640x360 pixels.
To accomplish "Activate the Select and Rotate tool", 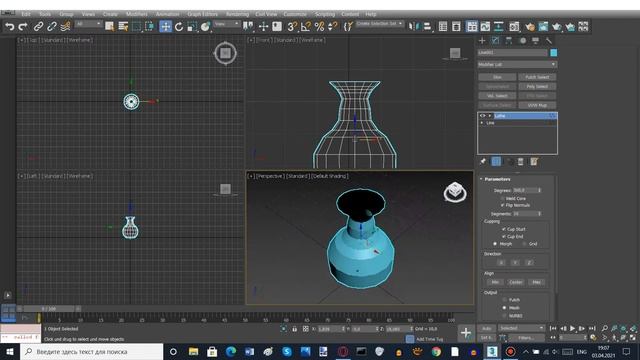I will coord(179,27).
